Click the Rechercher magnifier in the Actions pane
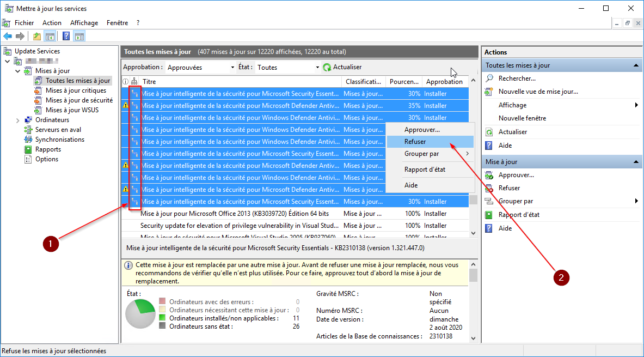The height and width of the screenshot is (357, 644). pos(489,78)
